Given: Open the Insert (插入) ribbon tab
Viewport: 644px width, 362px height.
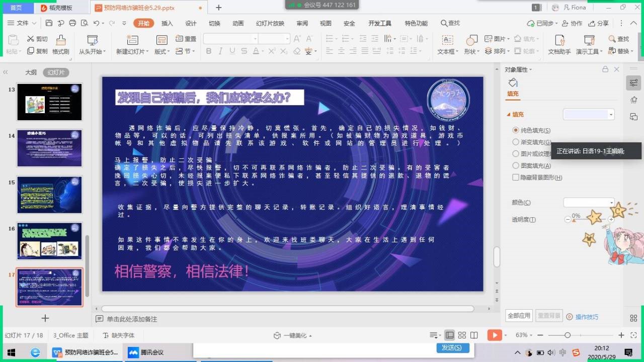Looking at the screenshot, I should [167, 23].
